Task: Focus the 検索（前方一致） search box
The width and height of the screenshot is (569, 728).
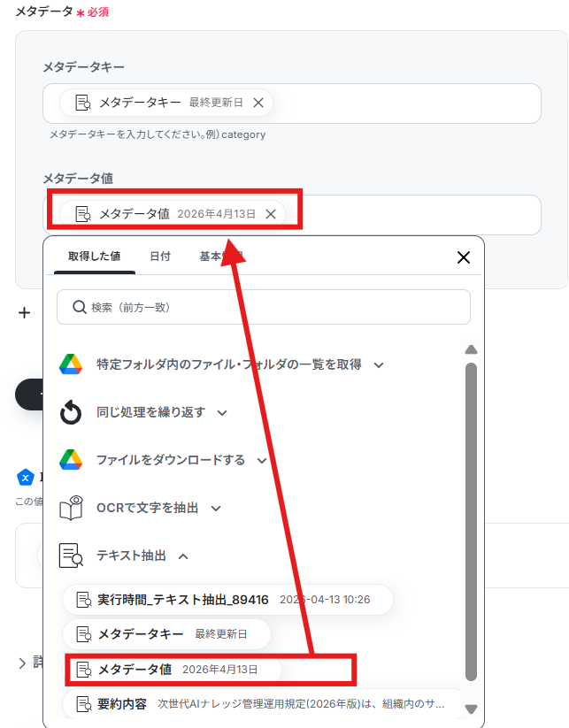Action: pos(264,307)
